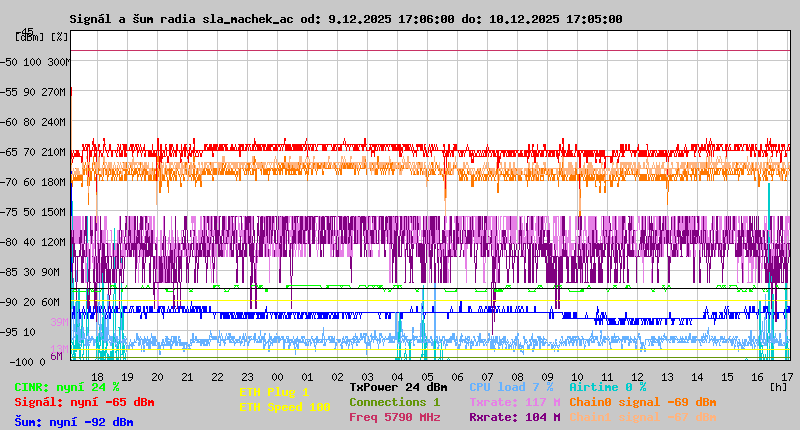Screen dimensions: 800x430
Task: Click the TxPower 24 dBm label
Action: [398, 386]
